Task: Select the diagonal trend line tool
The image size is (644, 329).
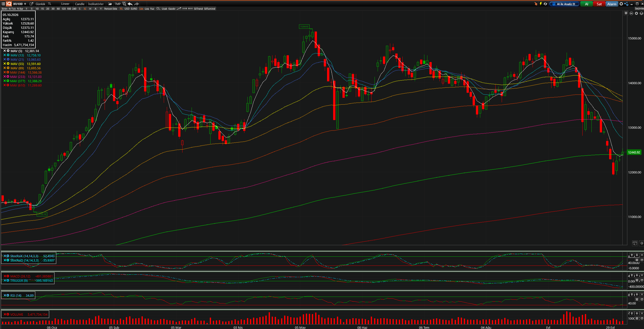Action: point(179,9)
